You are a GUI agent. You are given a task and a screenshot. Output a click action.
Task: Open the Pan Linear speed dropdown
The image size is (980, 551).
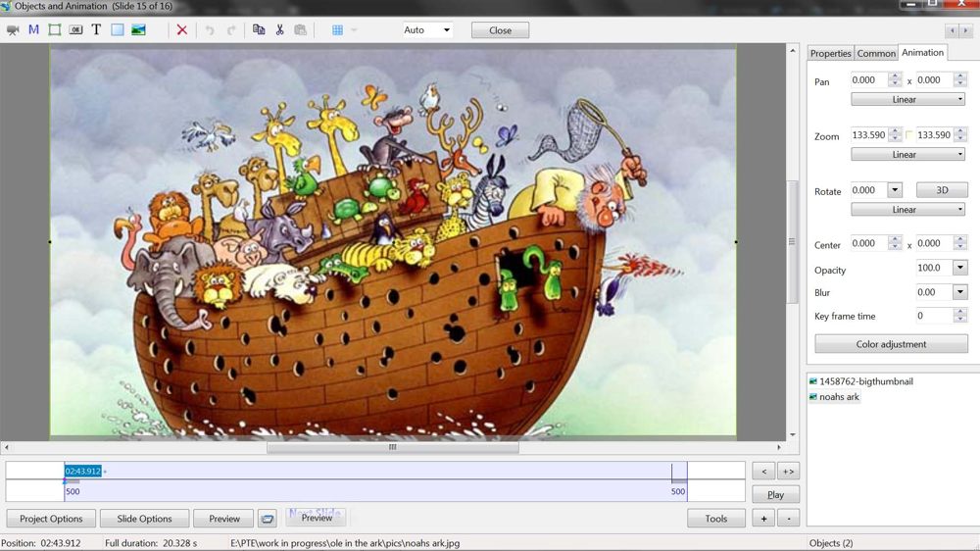pos(907,99)
